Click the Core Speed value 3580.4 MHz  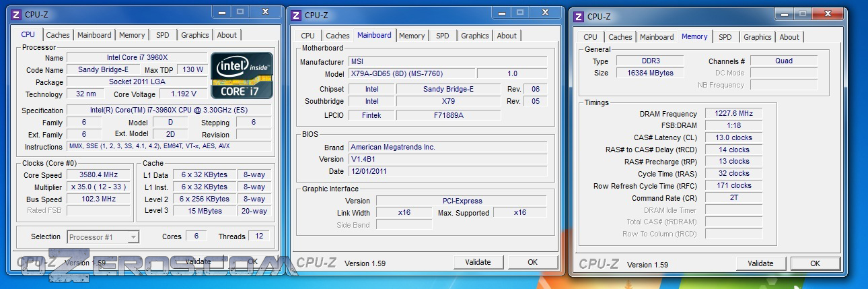(98, 174)
